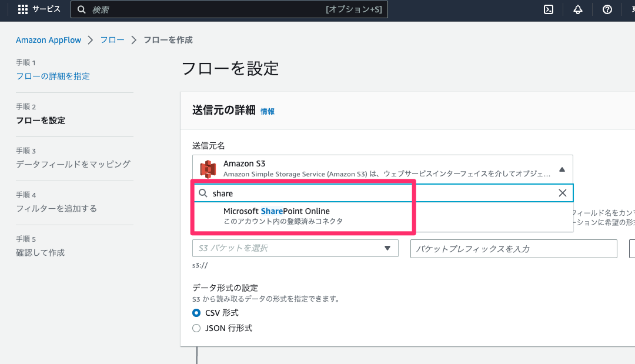Viewport: 635px width, 364px height.
Task: Select JSON 行形式 radio button
Action: point(196,328)
